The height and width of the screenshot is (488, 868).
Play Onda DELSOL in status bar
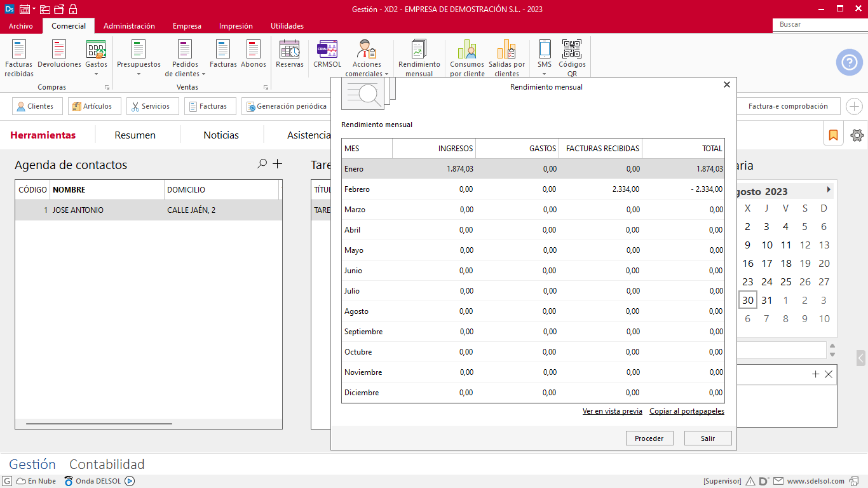pyautogui.click(x=130, y=481)
